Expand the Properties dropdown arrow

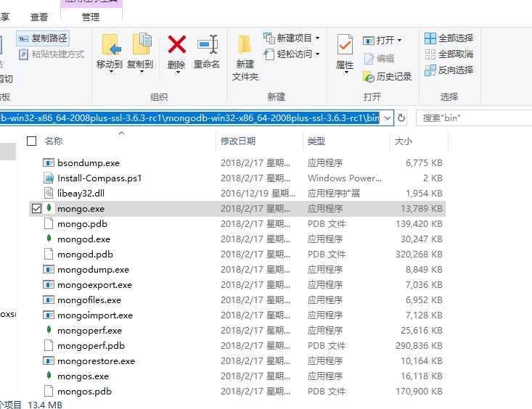tap(346, 73)
